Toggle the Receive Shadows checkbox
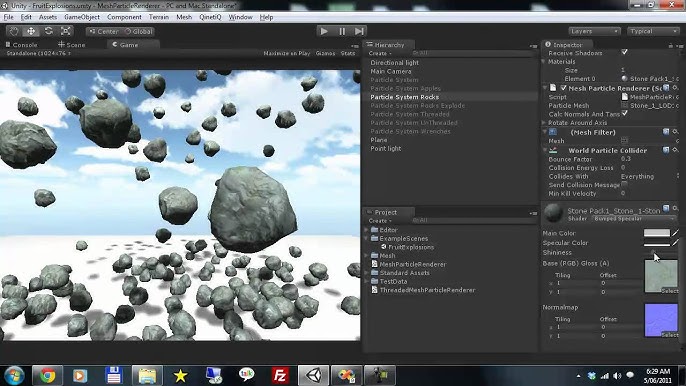 coord(624,52)
